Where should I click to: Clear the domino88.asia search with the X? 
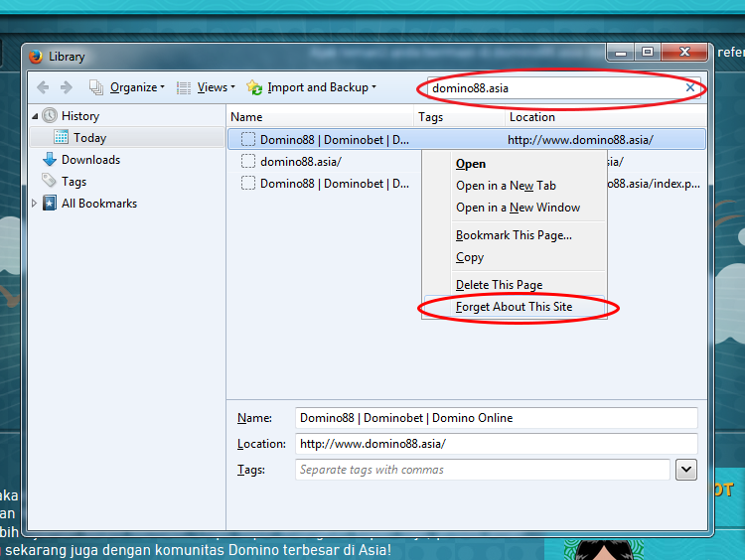point(690,87)
